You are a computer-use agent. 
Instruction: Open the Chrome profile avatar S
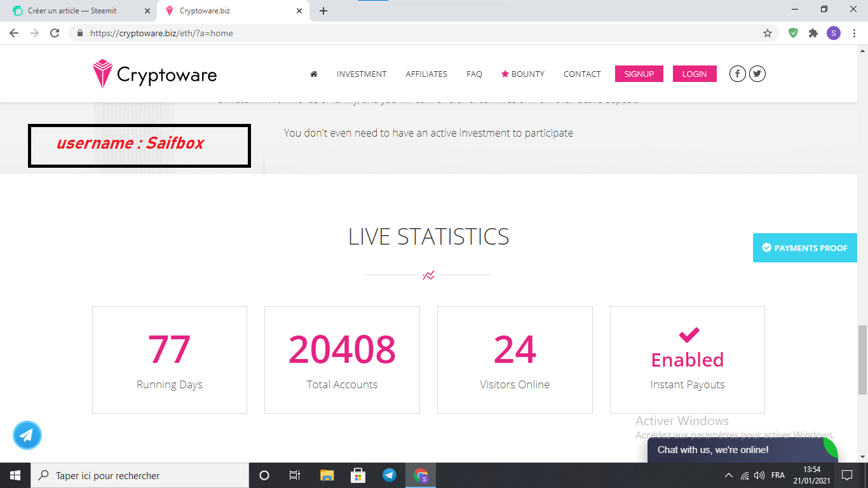[834, 33]
